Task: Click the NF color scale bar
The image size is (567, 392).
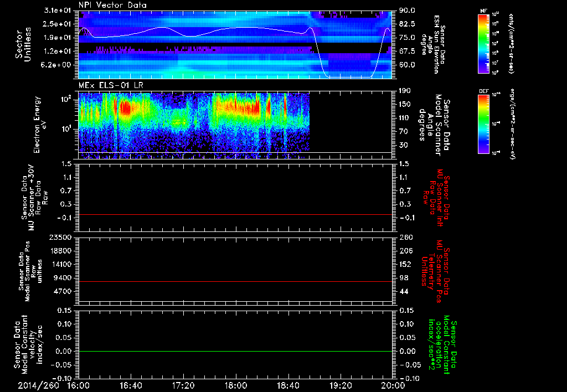Action: pyautogui.click(x=482, y=44)
